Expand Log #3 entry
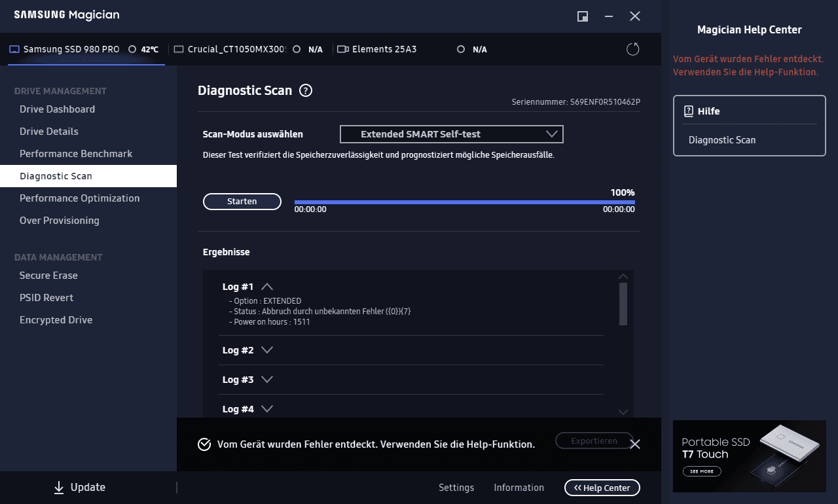Screen dimensions: 838x504 tap(266, 380)
